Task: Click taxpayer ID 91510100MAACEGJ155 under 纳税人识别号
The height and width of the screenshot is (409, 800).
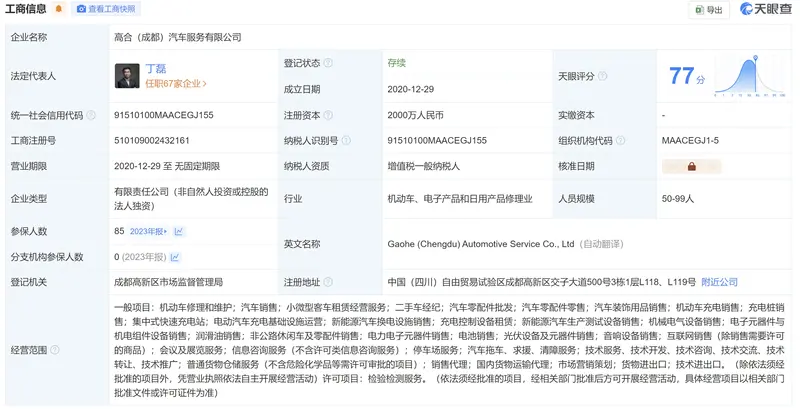Action: [437, 140]
